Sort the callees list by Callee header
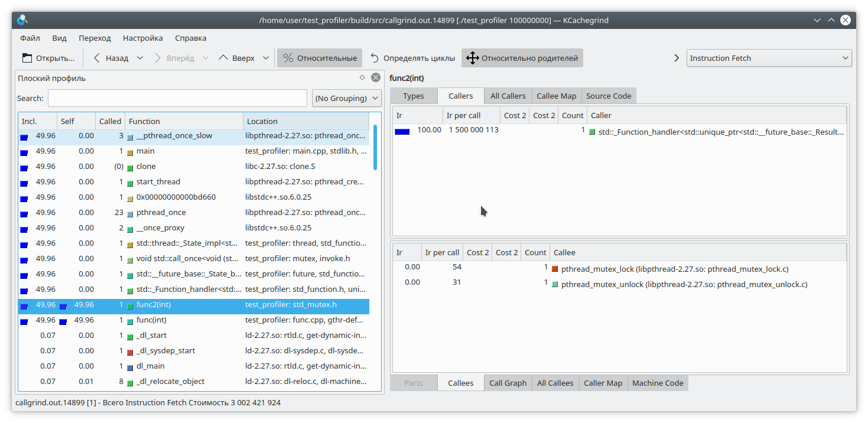The height and width of the screenshot is (423, 868). (698, 252)
